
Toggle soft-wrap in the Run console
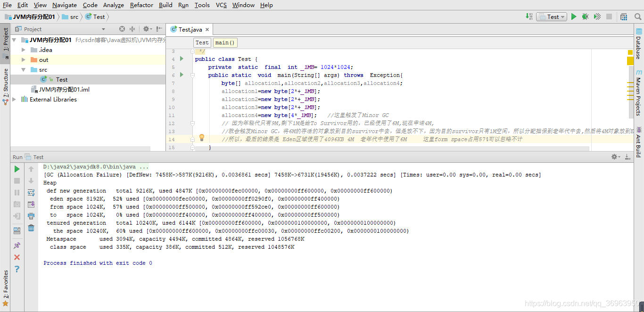click(31, 193)
